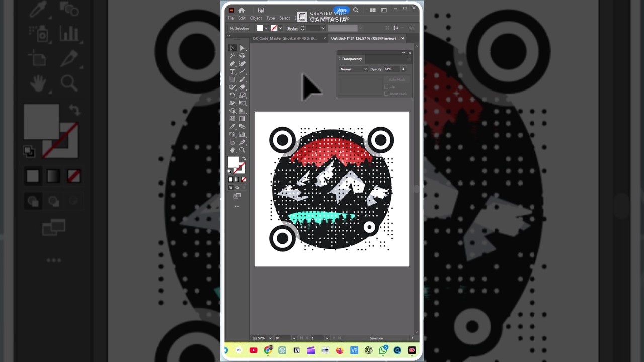
Task: Select the Scale tool
Action: point(242,95)
